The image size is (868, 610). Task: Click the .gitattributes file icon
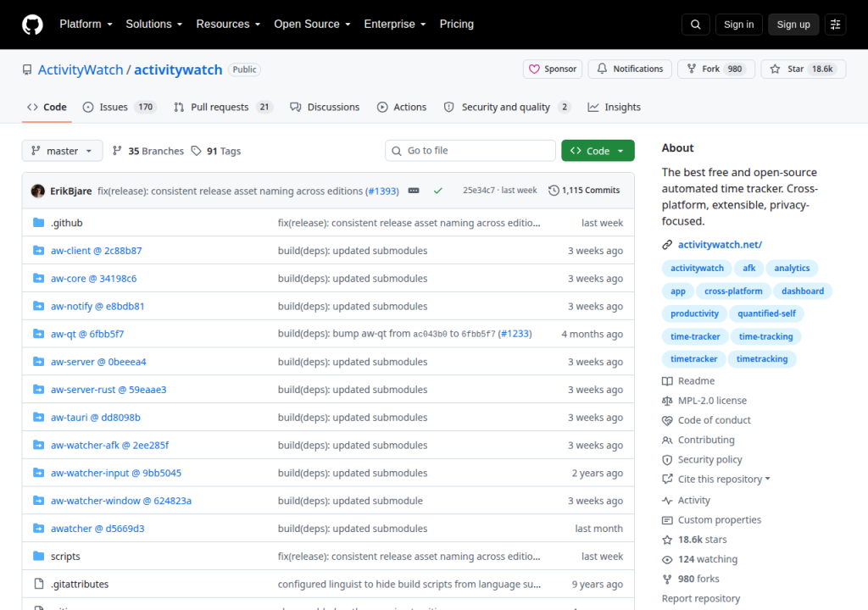[38, 584]
